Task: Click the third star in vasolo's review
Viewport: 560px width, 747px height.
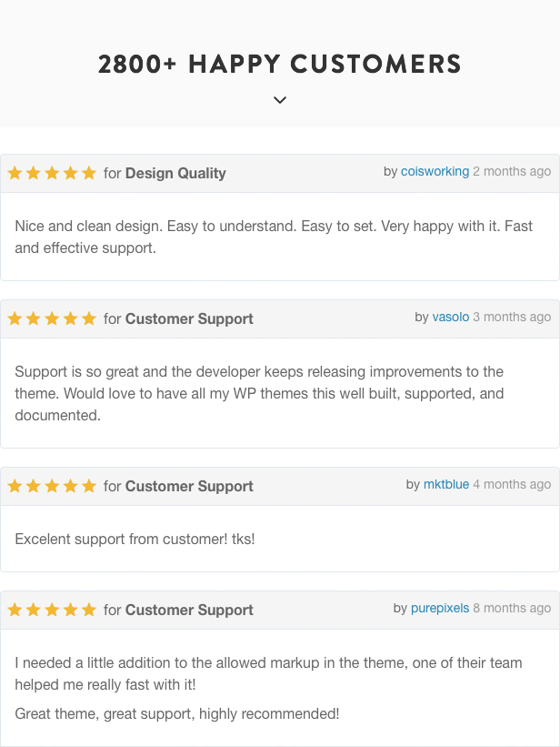Action: (x=52, y=318)
